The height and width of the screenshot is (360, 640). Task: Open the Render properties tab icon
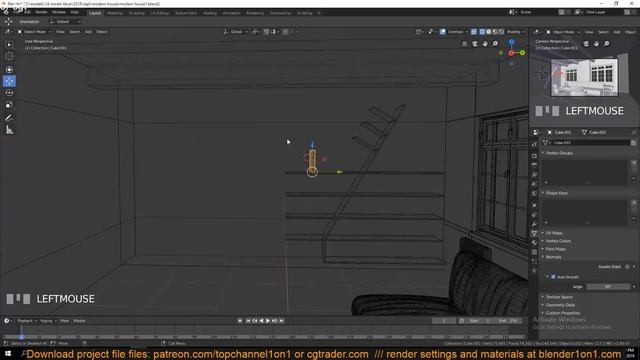point(534,156)
